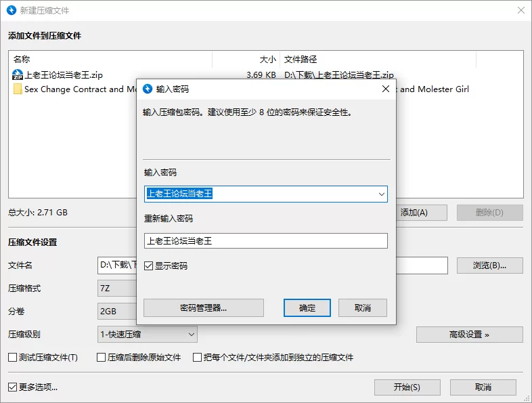Click the yellow folder icon for Sex Change Contract
The image size is (532, 403).
coord(18,89)
